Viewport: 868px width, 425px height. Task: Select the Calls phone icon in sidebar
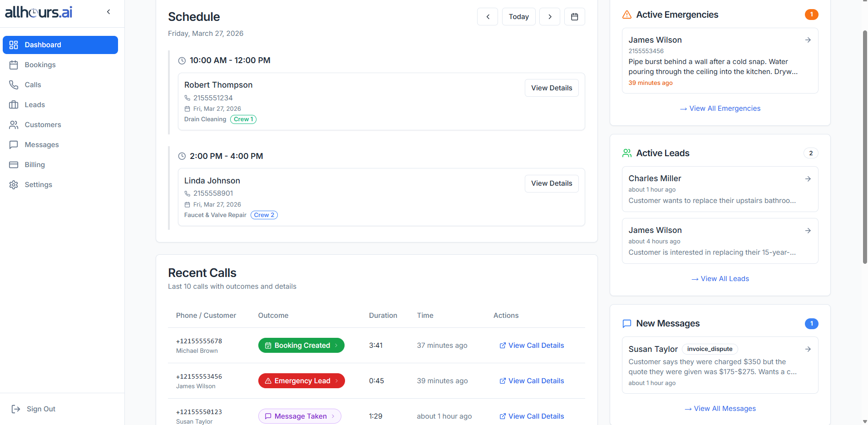[14, 84]
